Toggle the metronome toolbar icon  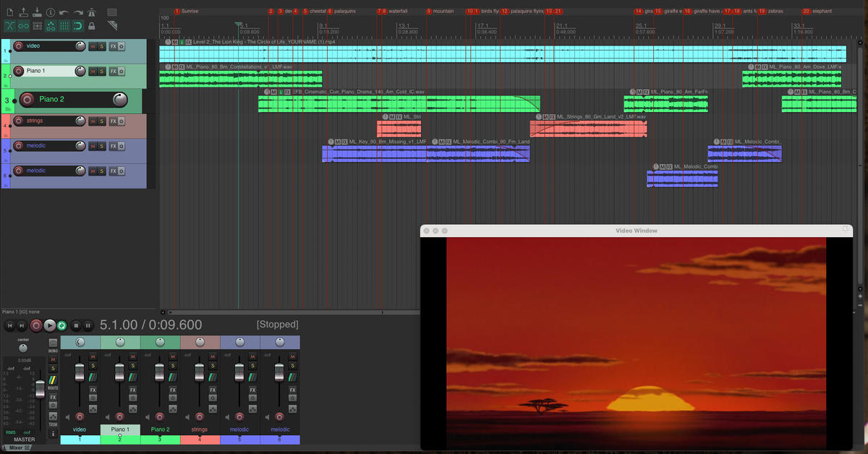[x=92, y=12]
